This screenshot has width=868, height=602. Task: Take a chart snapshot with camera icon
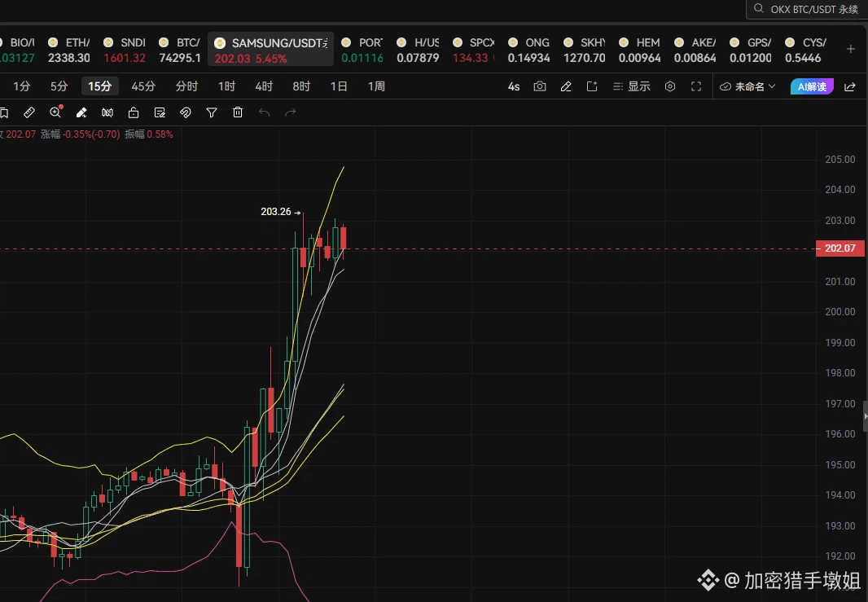tap(540, 86)
